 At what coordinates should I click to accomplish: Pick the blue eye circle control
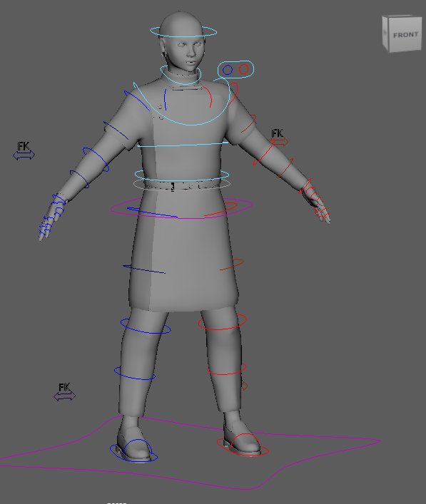click(228, 70)
